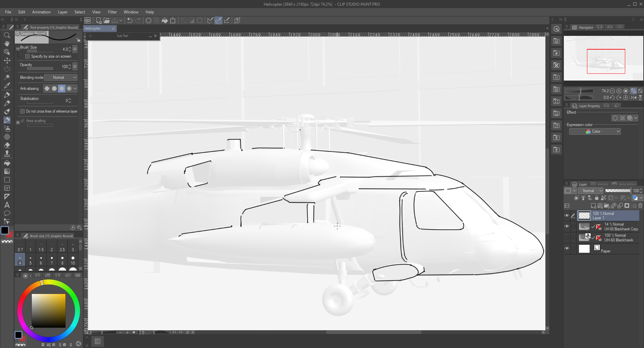Select the Hand move tool
This screenshot has width=644, height=348.
[x=7, y=44]
